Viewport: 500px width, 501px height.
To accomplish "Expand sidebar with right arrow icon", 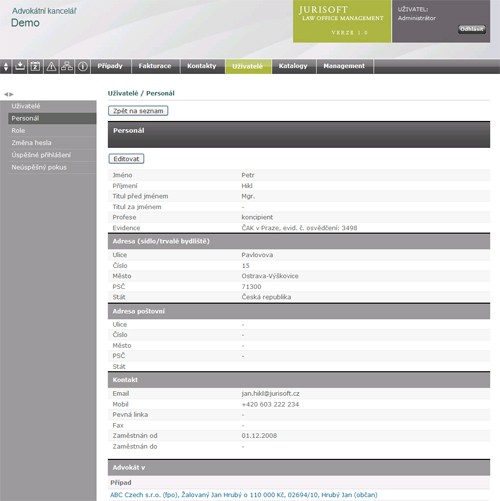I will click(x=12, y=94).
